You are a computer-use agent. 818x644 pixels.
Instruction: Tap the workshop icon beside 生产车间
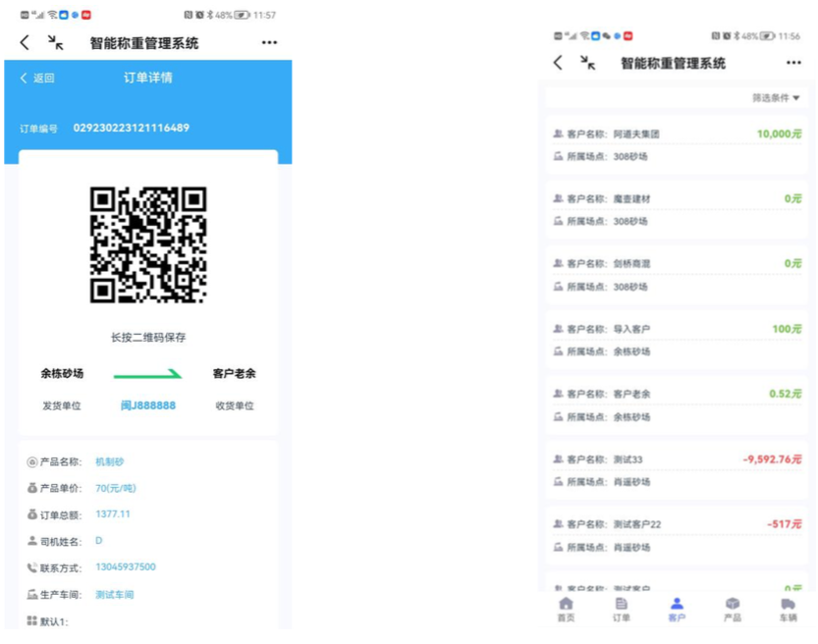(31, 594)
